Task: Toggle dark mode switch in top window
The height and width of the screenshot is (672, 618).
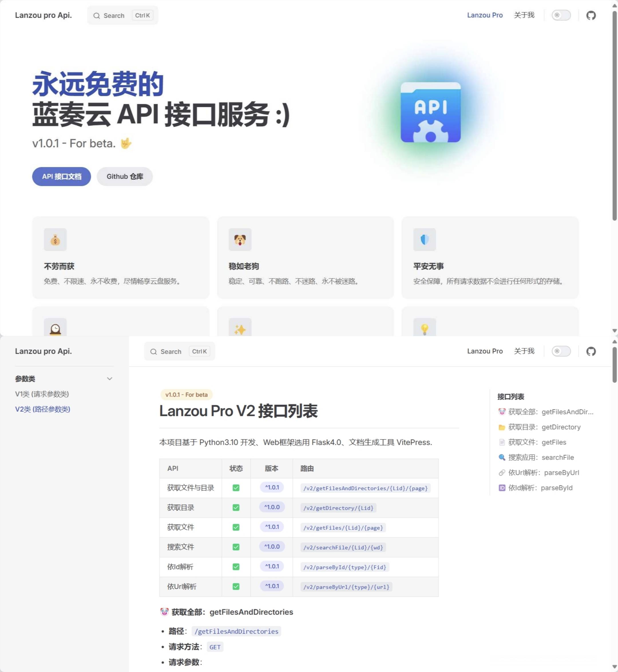Action: pos(561,15)
